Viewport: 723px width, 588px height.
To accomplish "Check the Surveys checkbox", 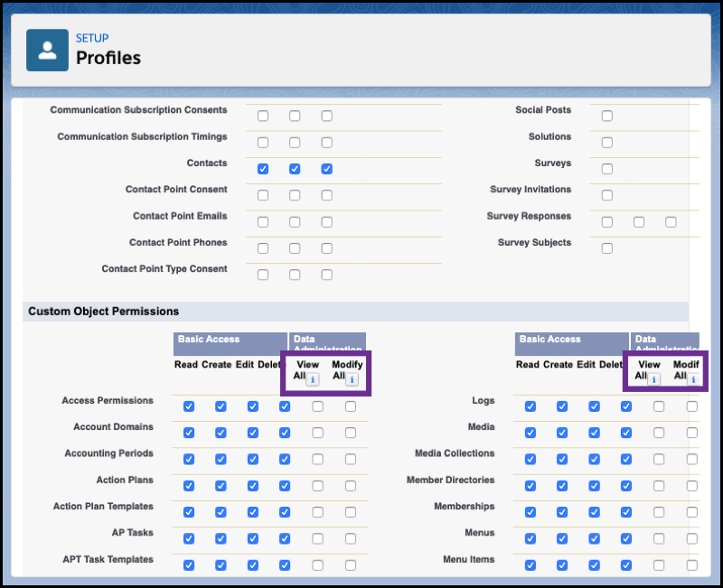I will [x=606, y=169].
